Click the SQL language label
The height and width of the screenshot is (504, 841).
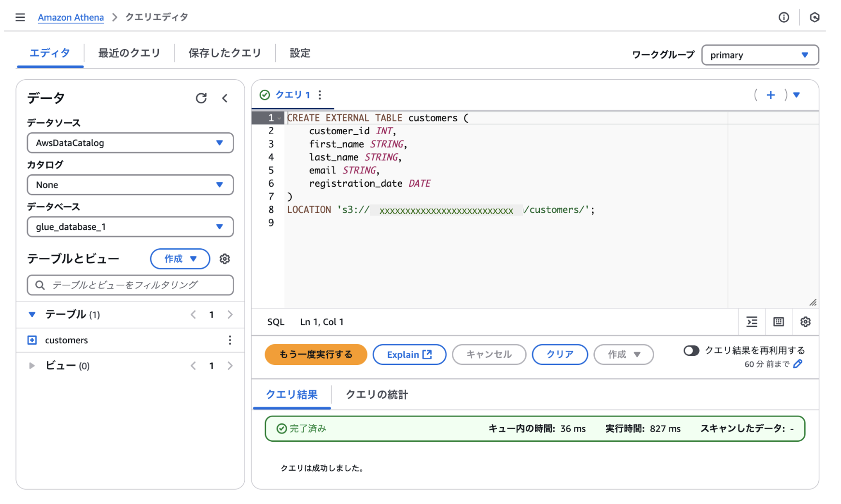click(x=276, y=322)
